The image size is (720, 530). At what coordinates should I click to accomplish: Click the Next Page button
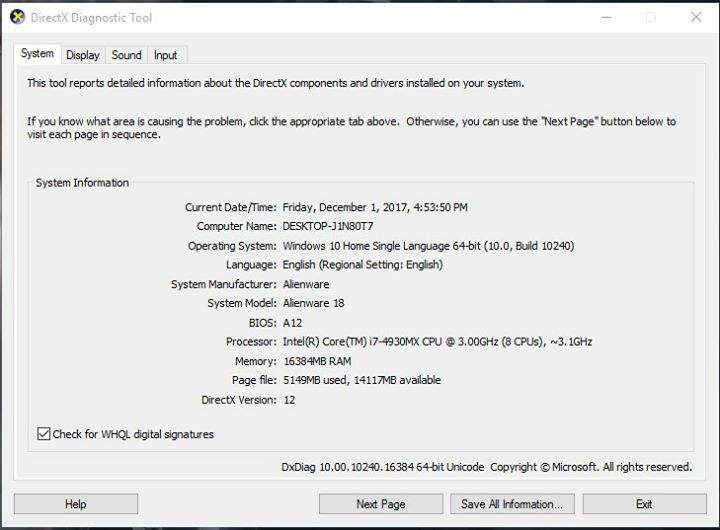coord(380,504)
